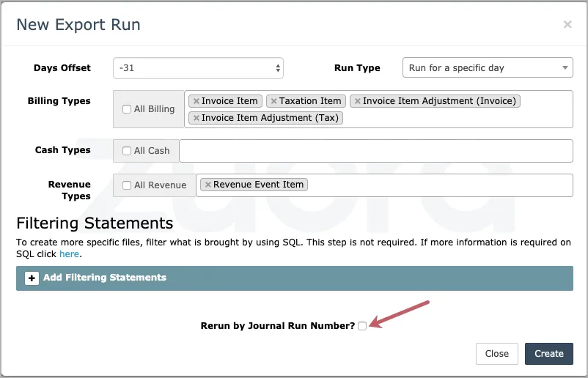The width and height of the screenshot is (588, 378).
Task: Click the Invoice Item Adjustment (Invoice) label
Action: 439,101
